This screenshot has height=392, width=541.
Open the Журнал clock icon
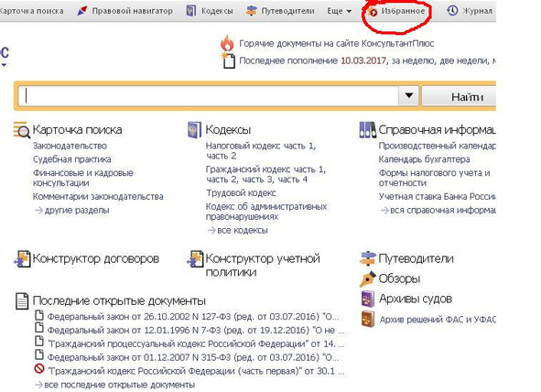pos(452,11)
